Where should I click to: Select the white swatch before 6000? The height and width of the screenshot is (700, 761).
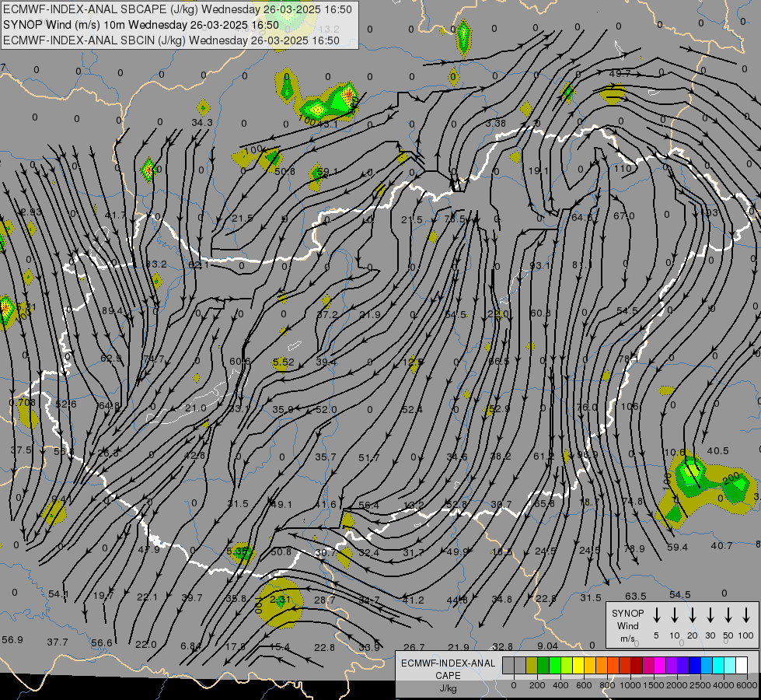click(741, 666)
